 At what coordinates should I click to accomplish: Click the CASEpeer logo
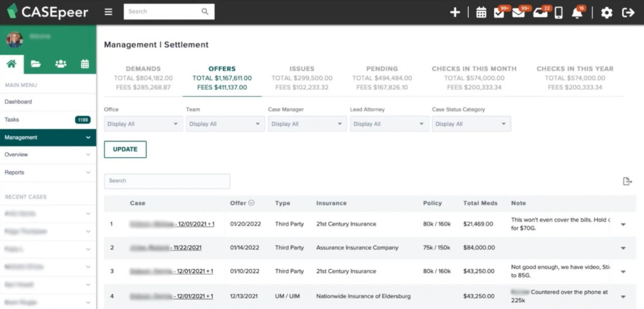click(48, 11)
